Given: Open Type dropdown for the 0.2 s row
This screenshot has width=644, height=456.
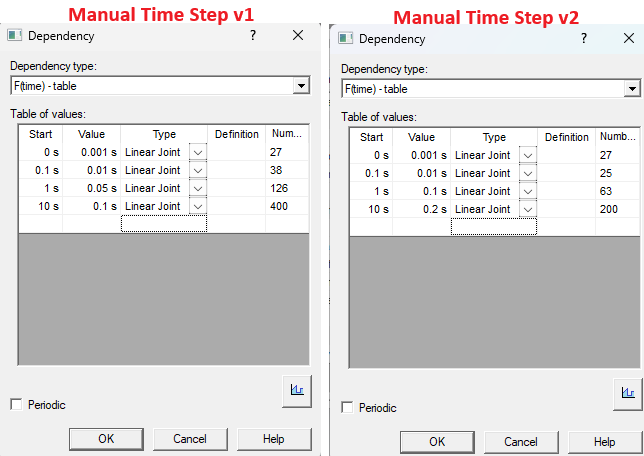Looking at the screenshot, I should (527, 209).
